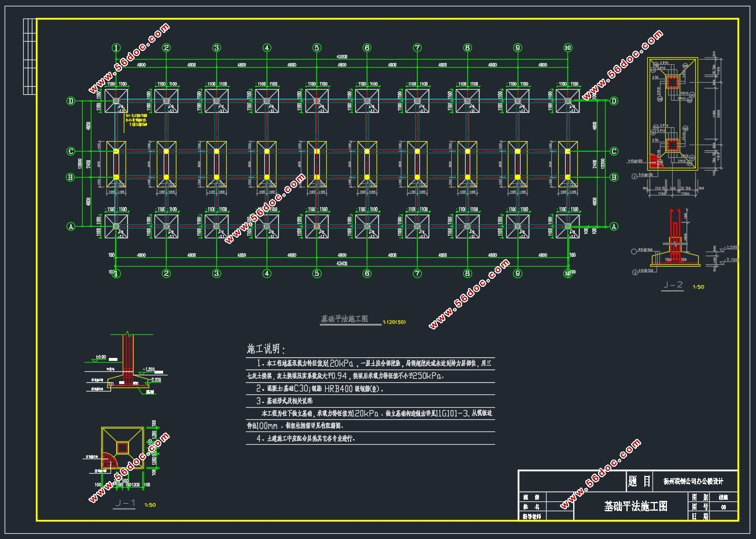Click the J-1 plan view footing detail
This screenshot has height=539, width=756.
(x=122, y=448)
